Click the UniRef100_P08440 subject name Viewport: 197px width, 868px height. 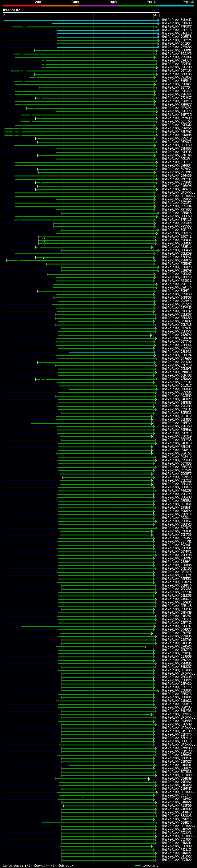tap(176, 457)
